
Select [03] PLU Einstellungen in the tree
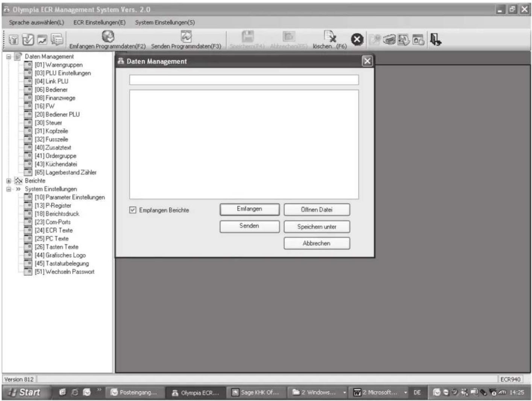tap(63, 73)
